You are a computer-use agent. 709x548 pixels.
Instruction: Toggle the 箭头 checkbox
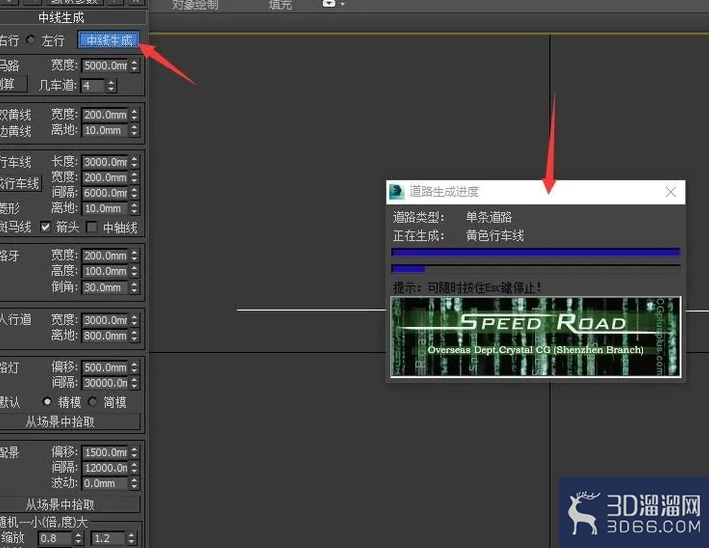pyautogui.click(x=45, y=227)
